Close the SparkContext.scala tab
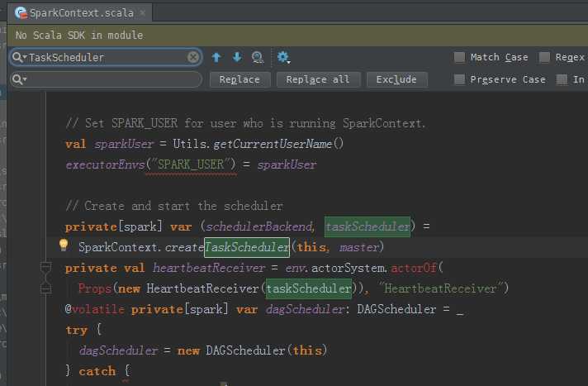Viewport: 588px width, 386px height. click(143, 12)
